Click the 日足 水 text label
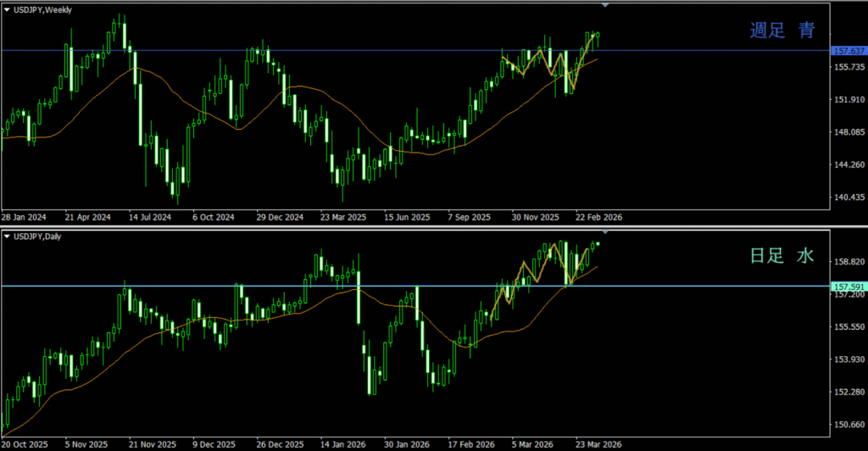868x451 pixels. click(x=782, y=256)
